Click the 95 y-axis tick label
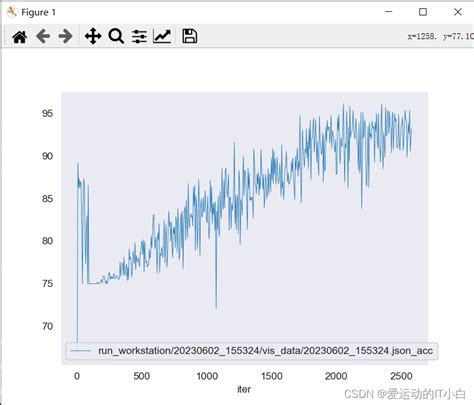 [x=47, y=113]
